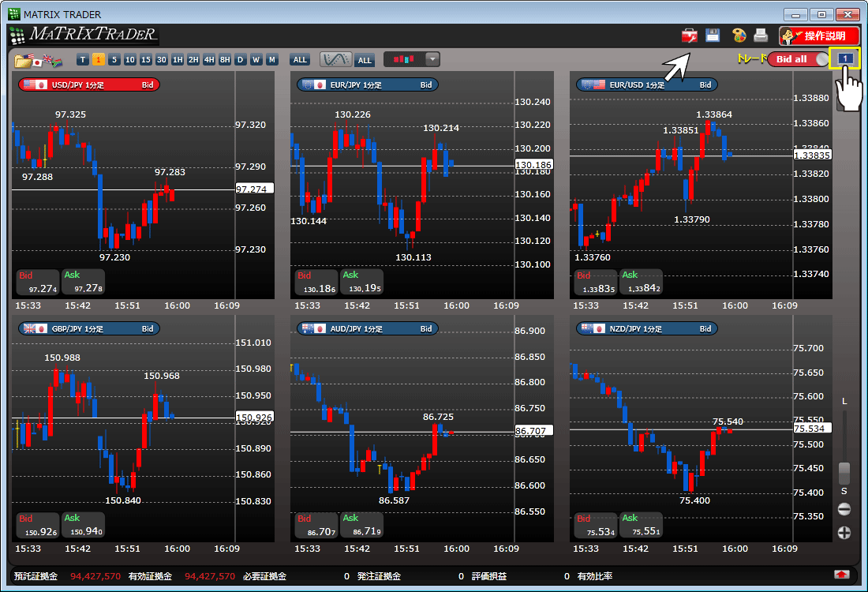Click the EUR/JPY Bid price 130.186 box

point(316,282)
